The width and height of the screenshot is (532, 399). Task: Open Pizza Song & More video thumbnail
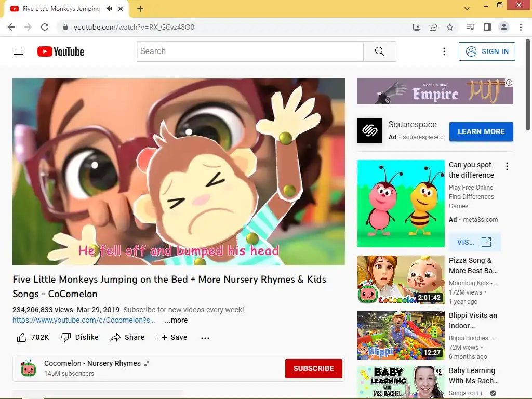401,280
